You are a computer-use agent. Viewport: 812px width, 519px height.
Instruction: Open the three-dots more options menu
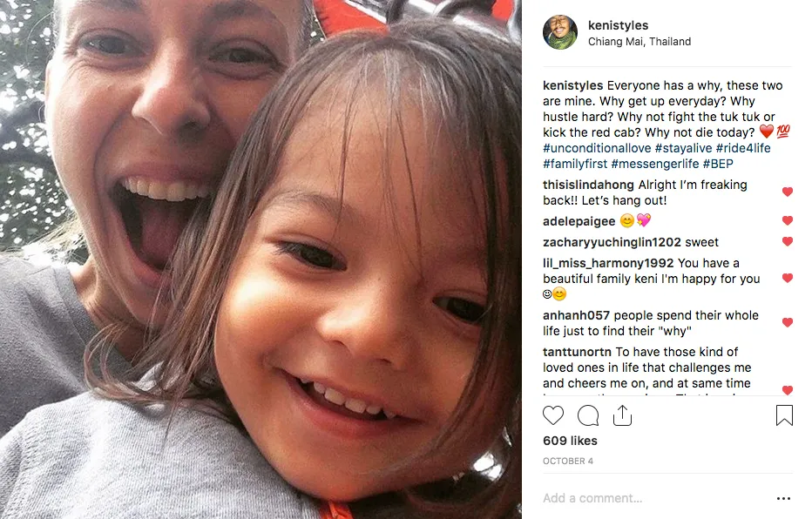point(783,498)
